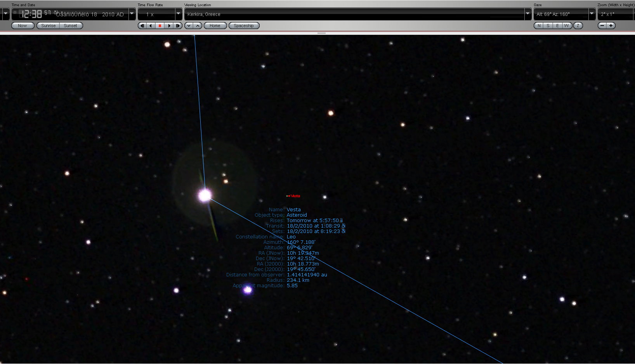Zoom out with minus button
This screenshot has height=364, width=635.
[602, 26]
